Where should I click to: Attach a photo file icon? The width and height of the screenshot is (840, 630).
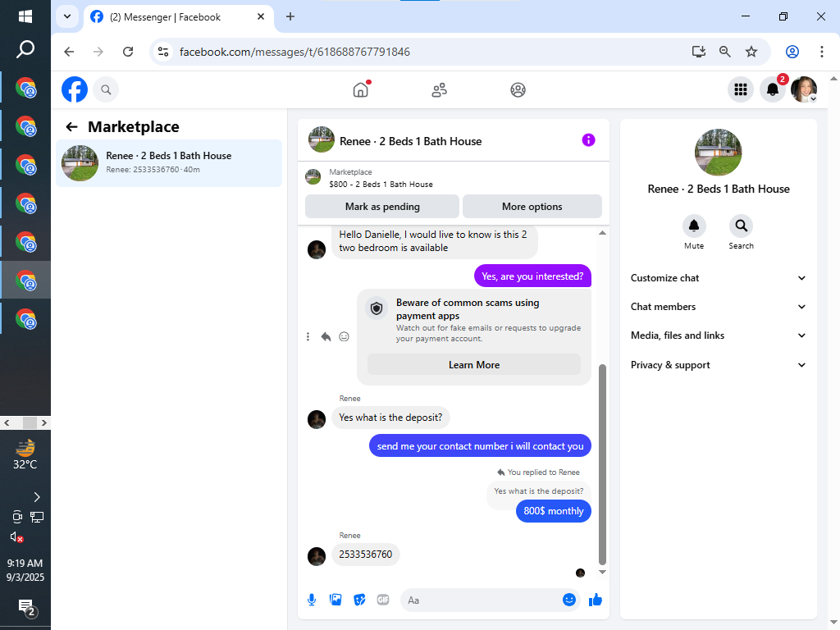click(336, 600)
